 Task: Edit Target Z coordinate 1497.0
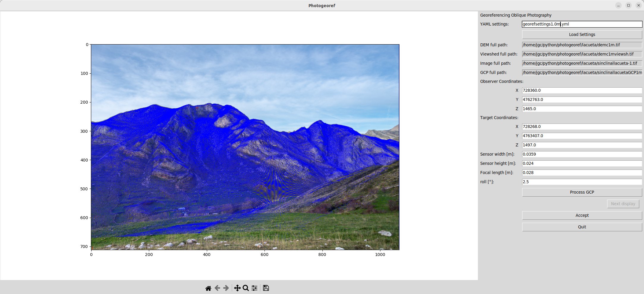(x=582, y=145)
